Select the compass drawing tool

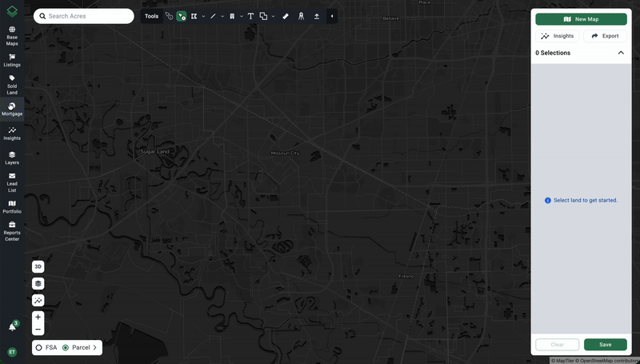[x=301, y=16]
